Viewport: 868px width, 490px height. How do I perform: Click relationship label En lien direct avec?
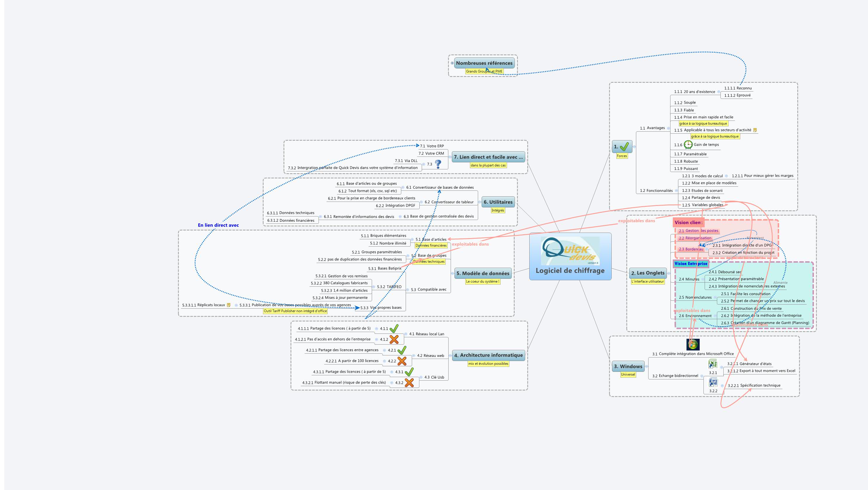218,225
